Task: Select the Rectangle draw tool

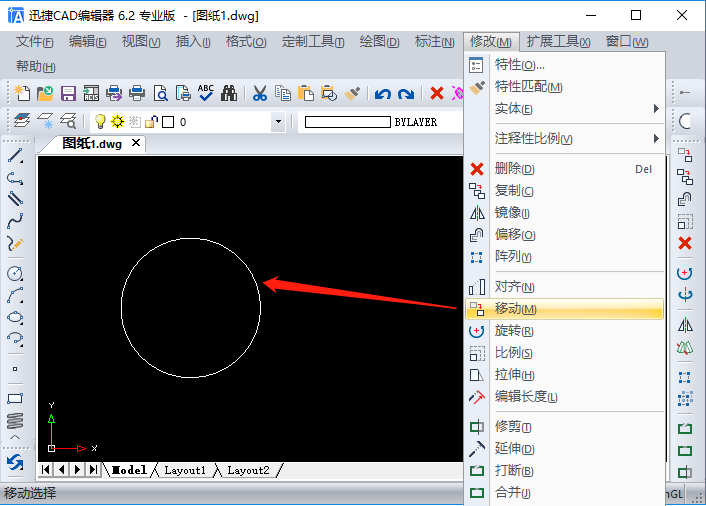Action: [x=15, y=398]
